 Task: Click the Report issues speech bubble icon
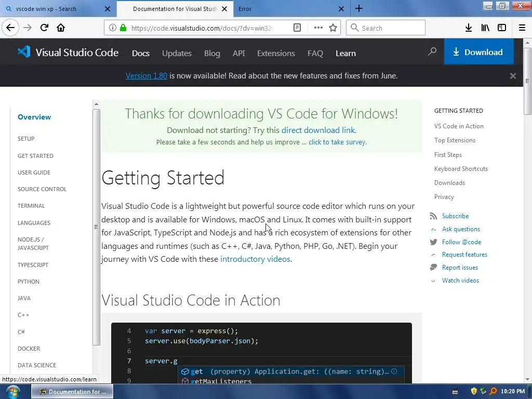433,268
